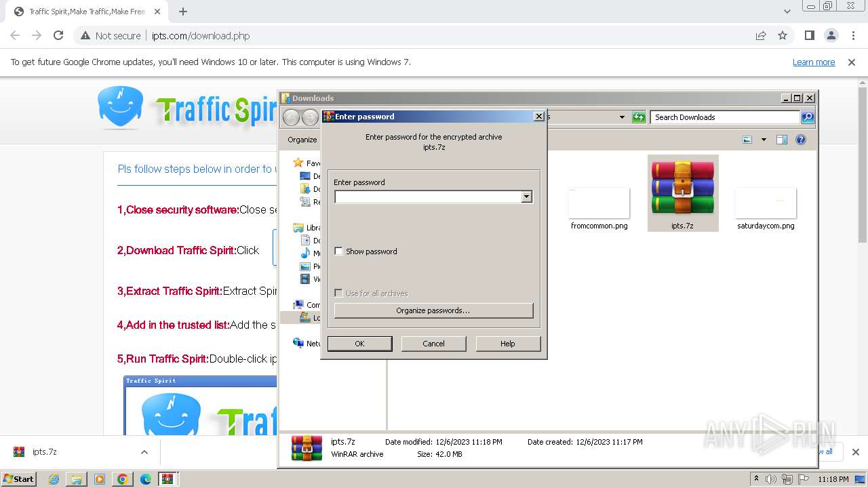This screenshot has height=488, width=868.
Task: Dismiss the Chrome update notice
Action: (852, 62)
